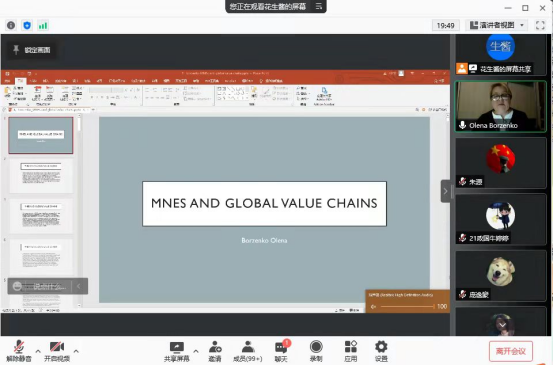Toggle the 锁定画面 pin screen button
The width and height of the screenshot is (553, 366).
click(x=31, y=50)
